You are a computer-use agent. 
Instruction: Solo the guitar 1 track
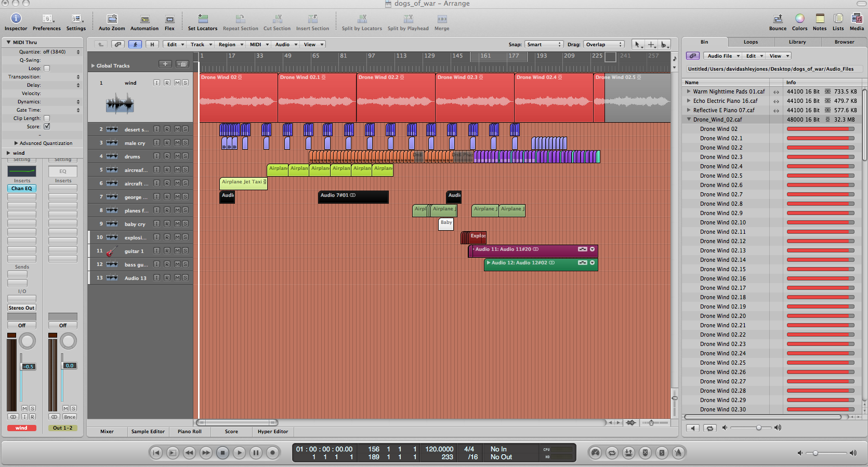[185, 251]
